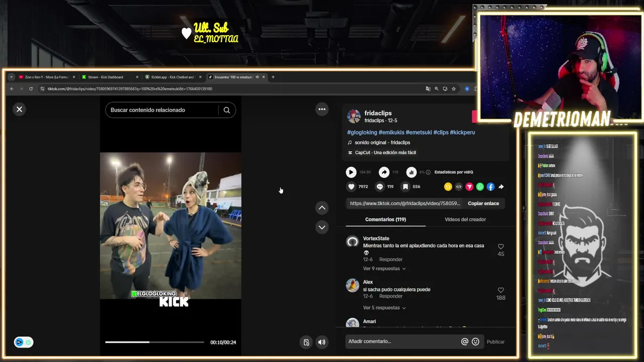Open the #emikukis hashtag
Viewport: 644px width, 362px height.
391,132
